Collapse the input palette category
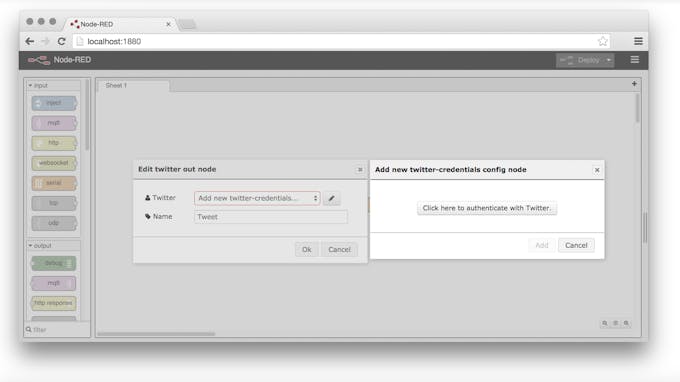Screen dimensions: 680x382 pos(53,85)
